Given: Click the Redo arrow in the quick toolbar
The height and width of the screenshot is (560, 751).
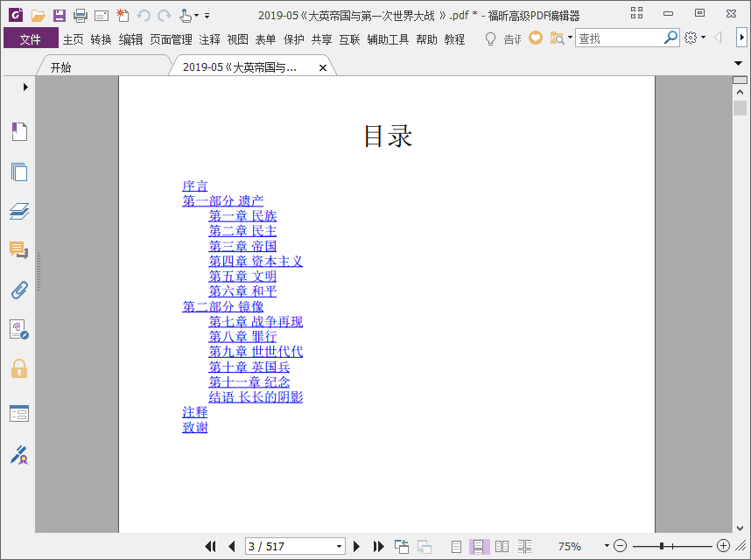Looking at the screenshot, I should click(165, 16).
